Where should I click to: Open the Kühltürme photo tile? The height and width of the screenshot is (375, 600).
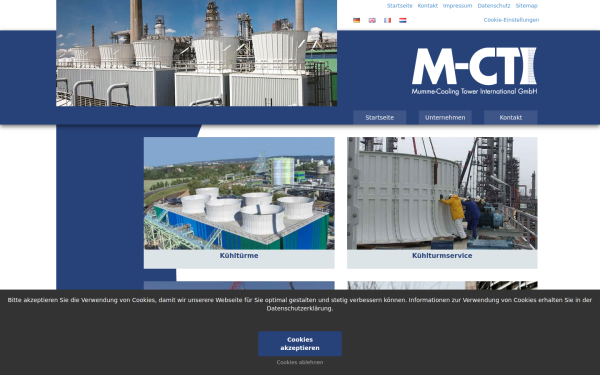click(239, 193)
